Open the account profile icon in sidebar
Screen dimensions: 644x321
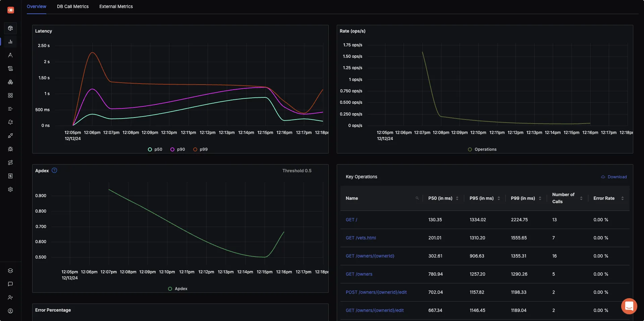(10, 311)
